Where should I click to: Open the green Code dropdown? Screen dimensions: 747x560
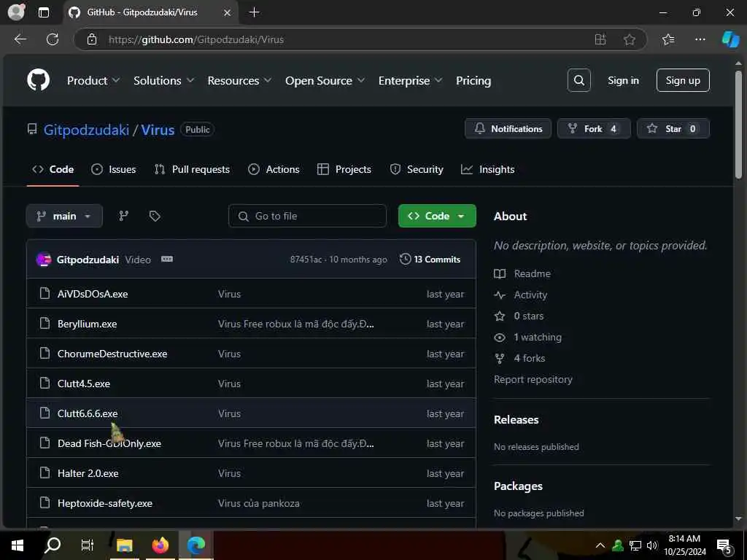click(x=437, y=216)
